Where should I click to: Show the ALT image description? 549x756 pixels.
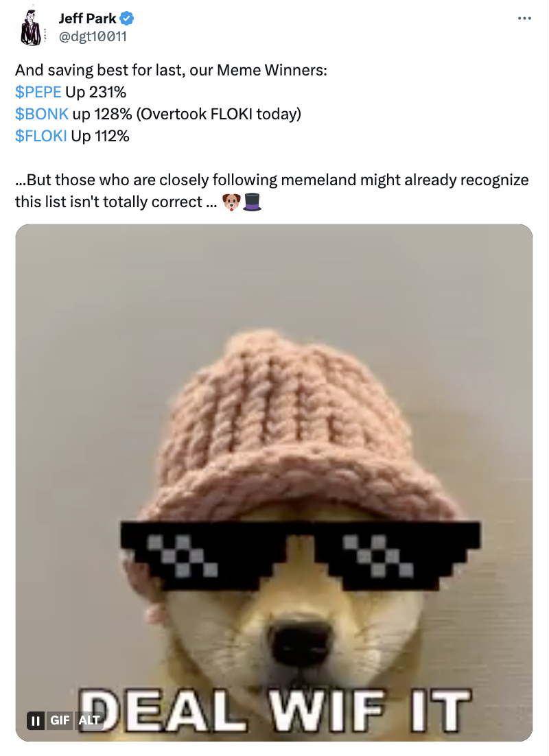pyautogui.click(x=89, y=720)
